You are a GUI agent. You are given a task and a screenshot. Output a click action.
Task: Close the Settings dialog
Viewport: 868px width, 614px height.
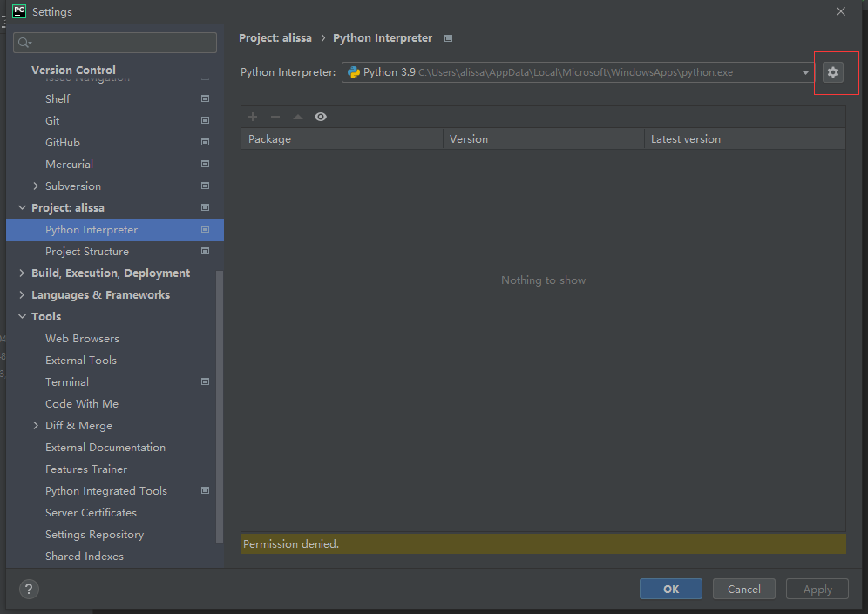[x=841, y=11]
